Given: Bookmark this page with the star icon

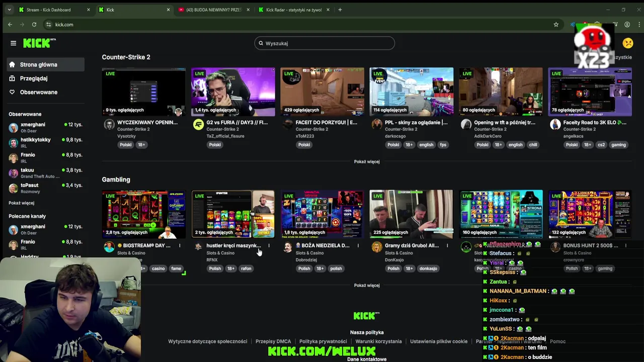Looking at the screenshot, I should (x=556, y=24).
